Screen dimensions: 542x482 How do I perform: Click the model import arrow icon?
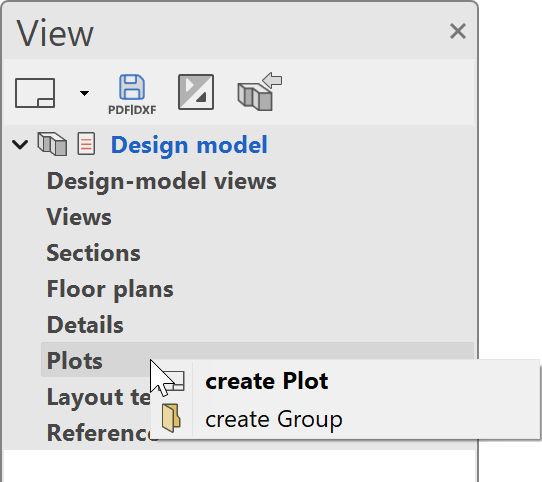click(260, 92)
